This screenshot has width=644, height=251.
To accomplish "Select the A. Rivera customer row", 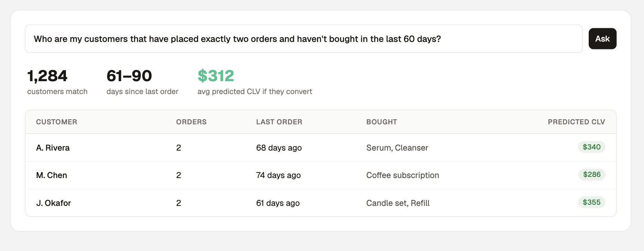I will (x=321, y=148).
